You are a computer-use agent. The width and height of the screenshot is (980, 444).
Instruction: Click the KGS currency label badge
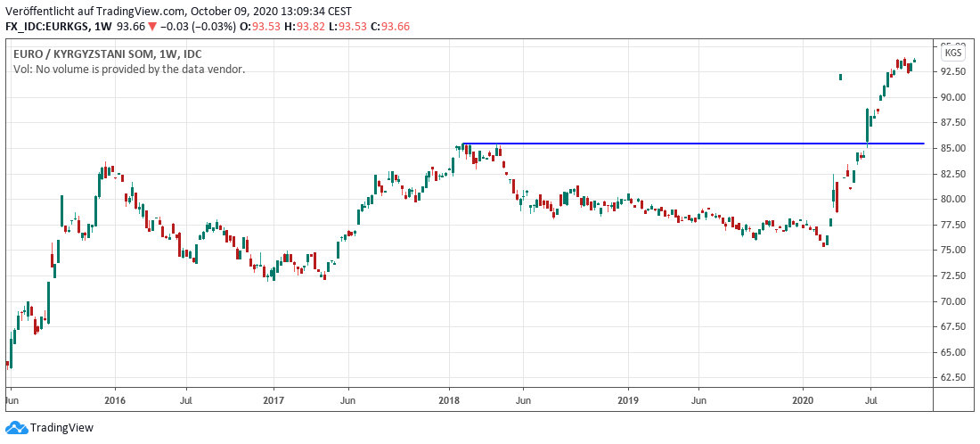pyautogui.click(x=953, y=53)
